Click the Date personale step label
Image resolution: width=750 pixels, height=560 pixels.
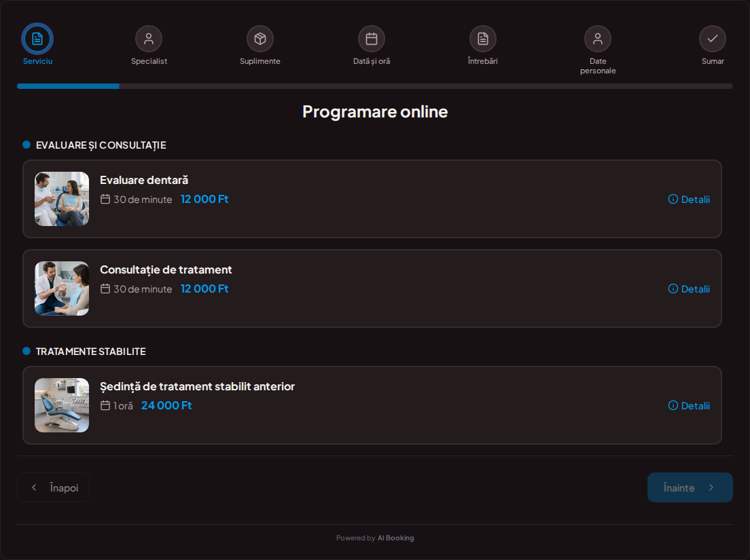tap(598, 66)
